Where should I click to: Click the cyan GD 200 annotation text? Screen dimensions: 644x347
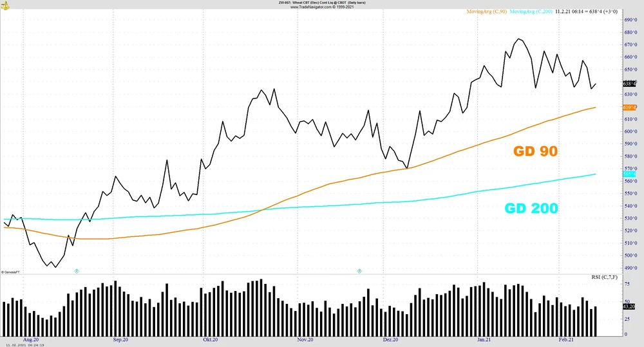531,209
